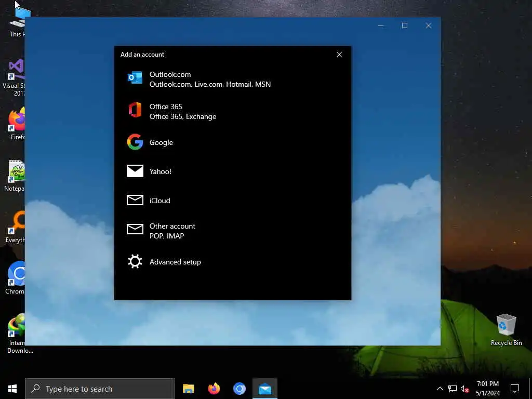The height and width of the screenshot is (399, 532).
Task: Add a Yahoo! account via its label
Action: pos(160,171)
